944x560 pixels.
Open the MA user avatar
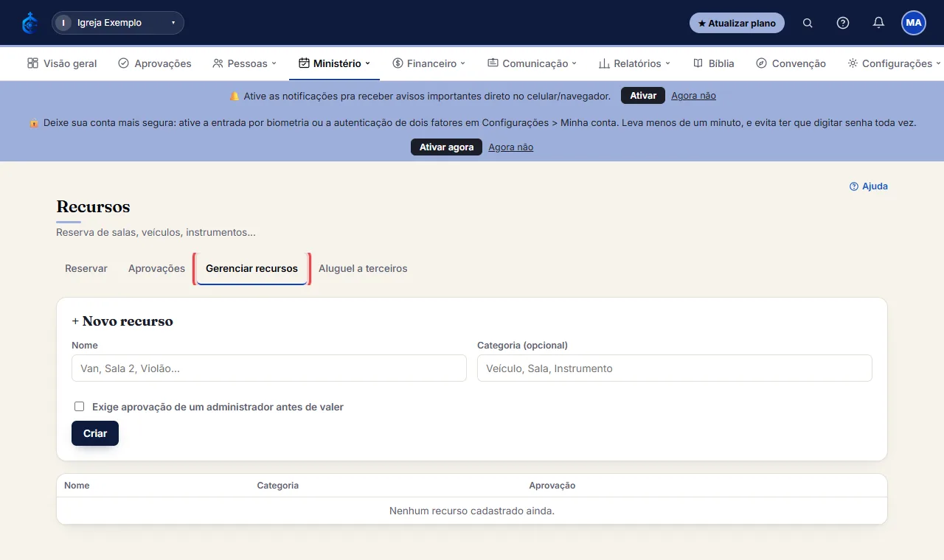click(914, 23)
